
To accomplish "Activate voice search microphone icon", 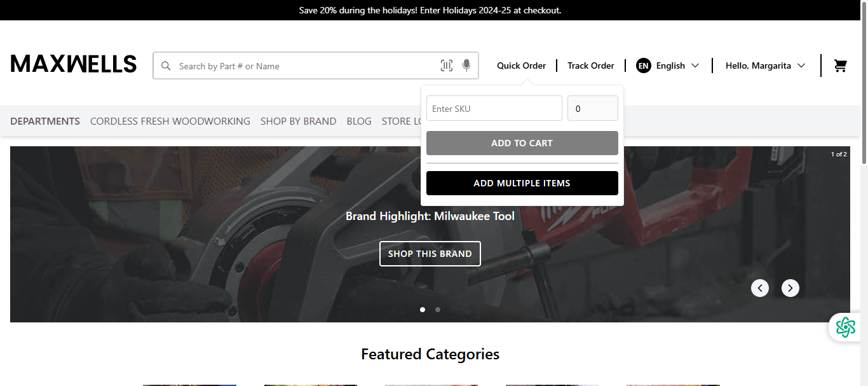I will (x=466, y=65).
